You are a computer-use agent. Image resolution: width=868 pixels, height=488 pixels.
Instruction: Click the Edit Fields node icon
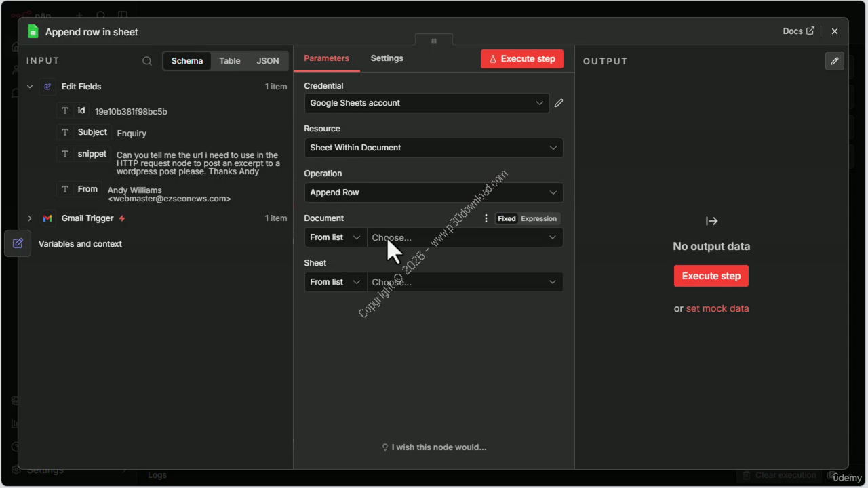(47, 87)
